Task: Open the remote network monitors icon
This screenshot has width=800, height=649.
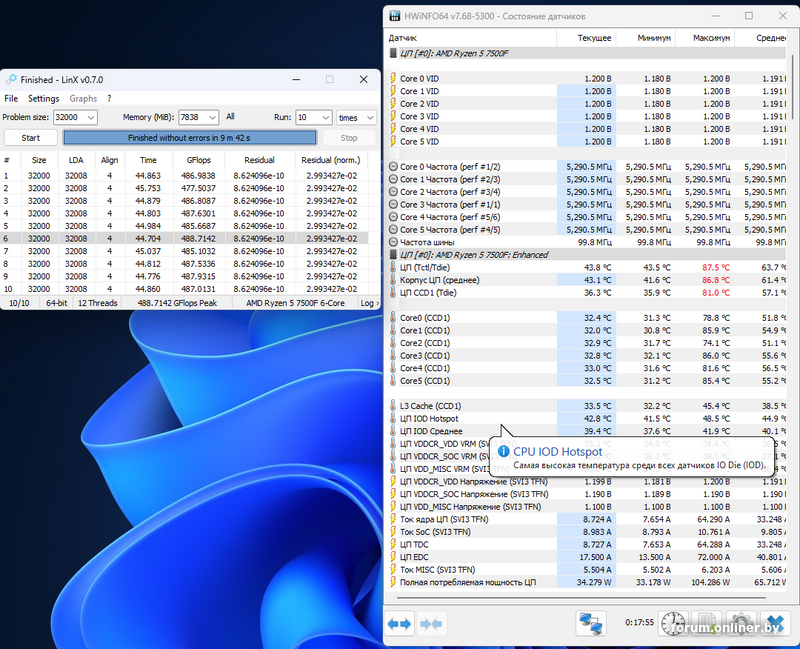Action: click(x=591, y=624)
